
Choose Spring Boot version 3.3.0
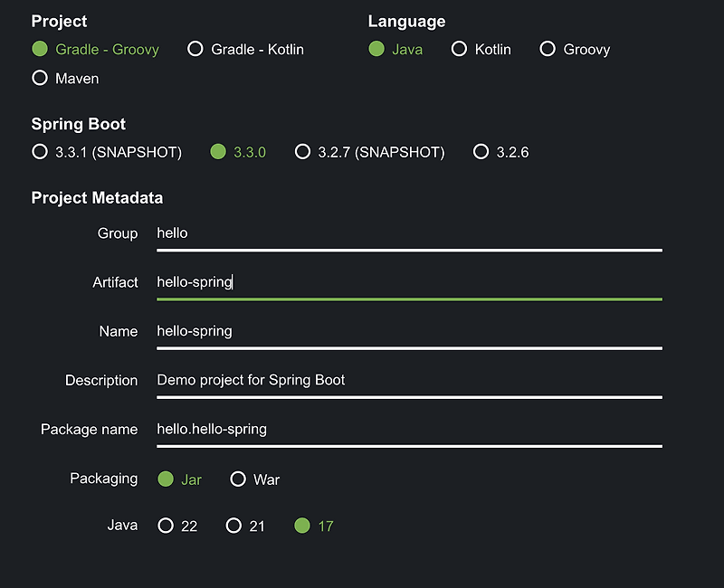coord(218,152)
